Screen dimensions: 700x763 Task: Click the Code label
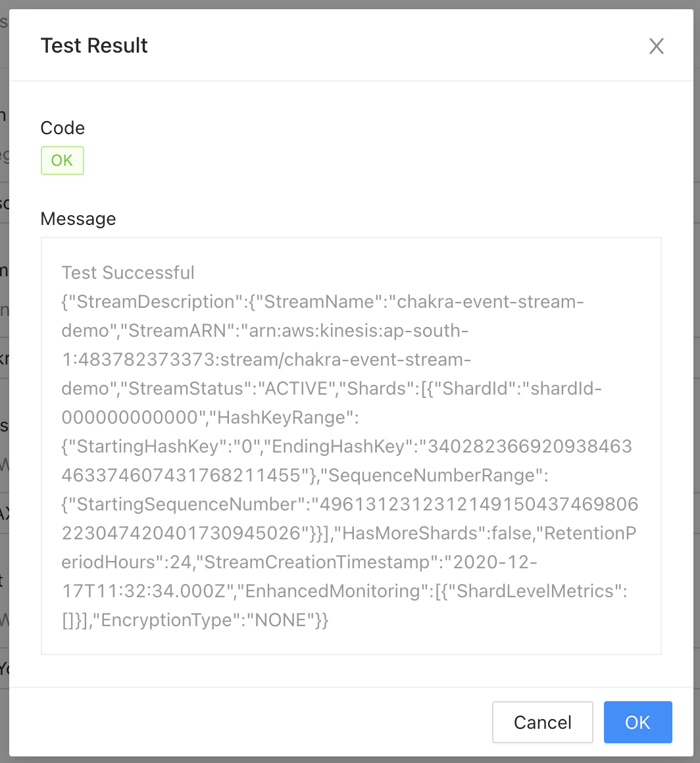pos(63,128)
